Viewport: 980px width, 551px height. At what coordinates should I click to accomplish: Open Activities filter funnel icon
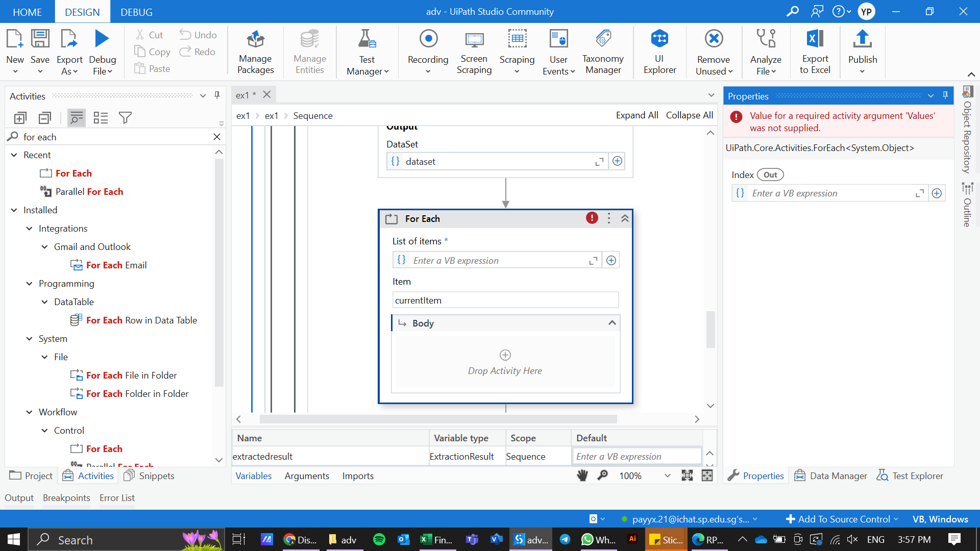point(125,118)
